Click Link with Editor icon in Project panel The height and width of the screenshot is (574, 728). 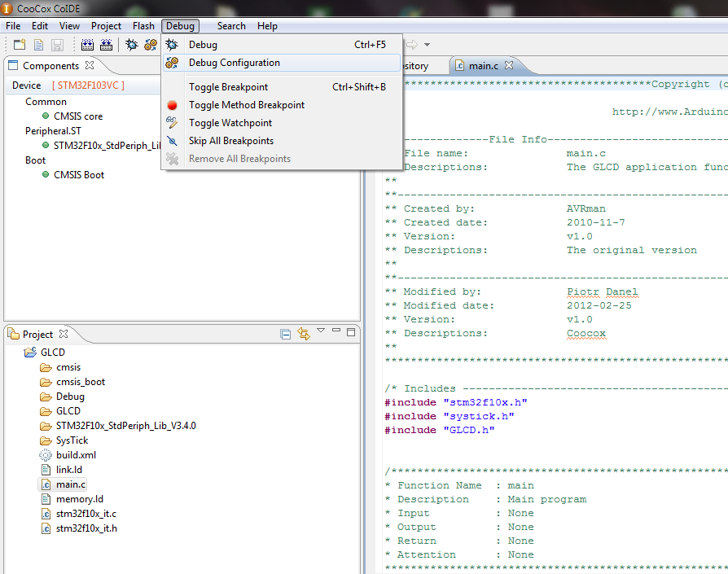304,334
